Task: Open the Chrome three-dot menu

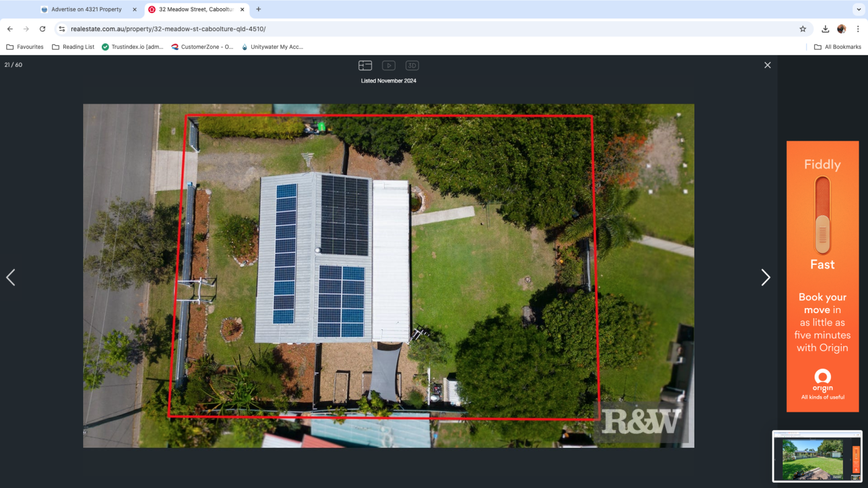Action: (x=858, y=29)
